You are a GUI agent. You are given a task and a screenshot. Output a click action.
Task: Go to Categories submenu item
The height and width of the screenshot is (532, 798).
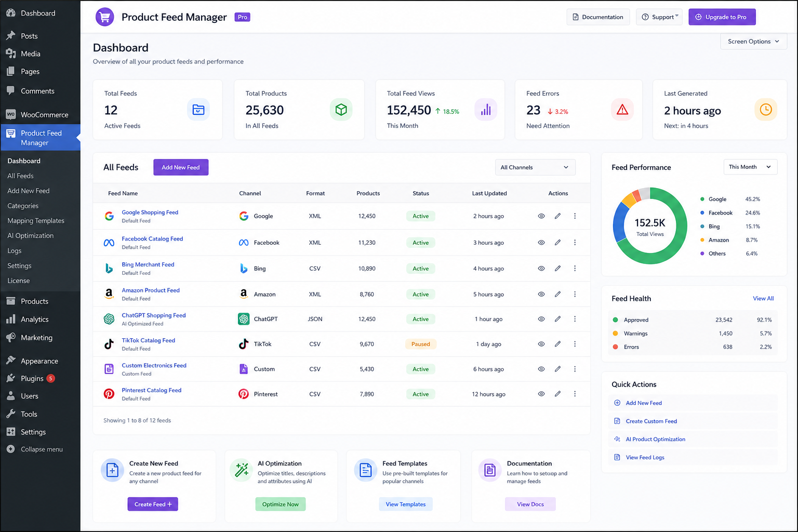pos(23,206)
